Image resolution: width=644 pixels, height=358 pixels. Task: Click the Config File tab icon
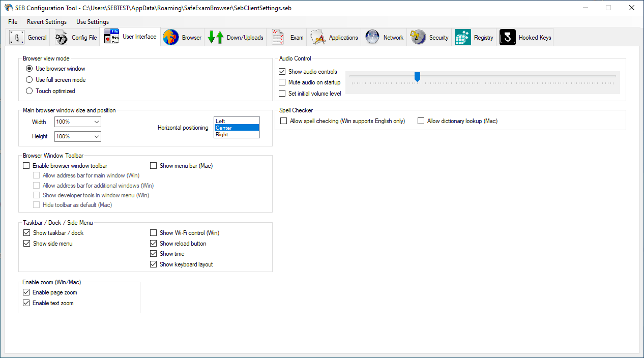62,37
